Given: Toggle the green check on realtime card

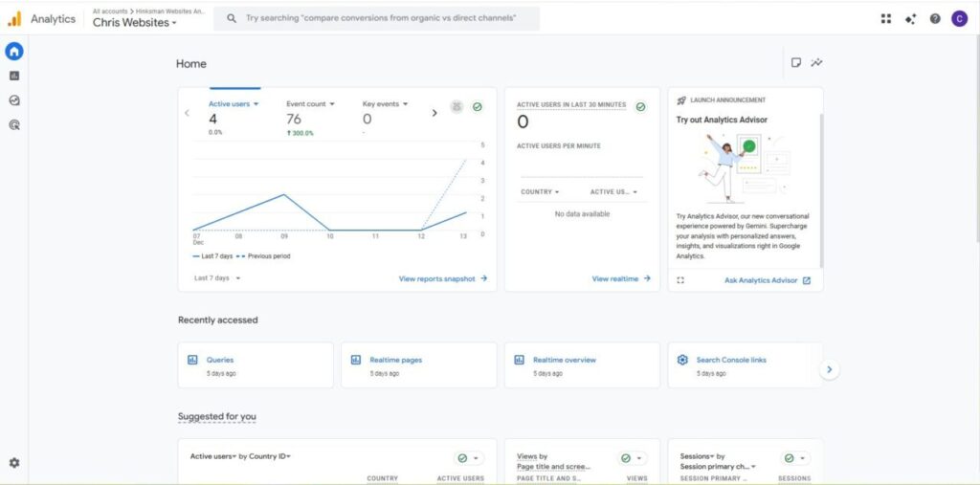Looking at the screenshot, I should [x=640, y=106].
